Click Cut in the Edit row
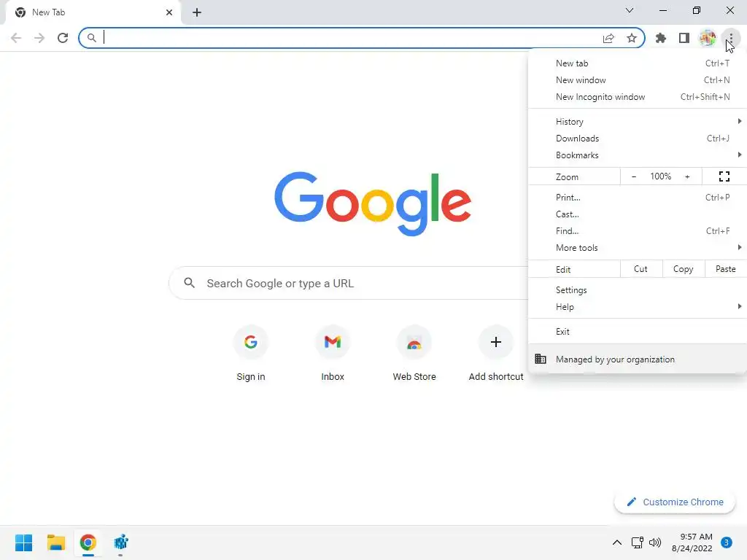The width and height of the screenshot is (747, 560). (640, 269)
